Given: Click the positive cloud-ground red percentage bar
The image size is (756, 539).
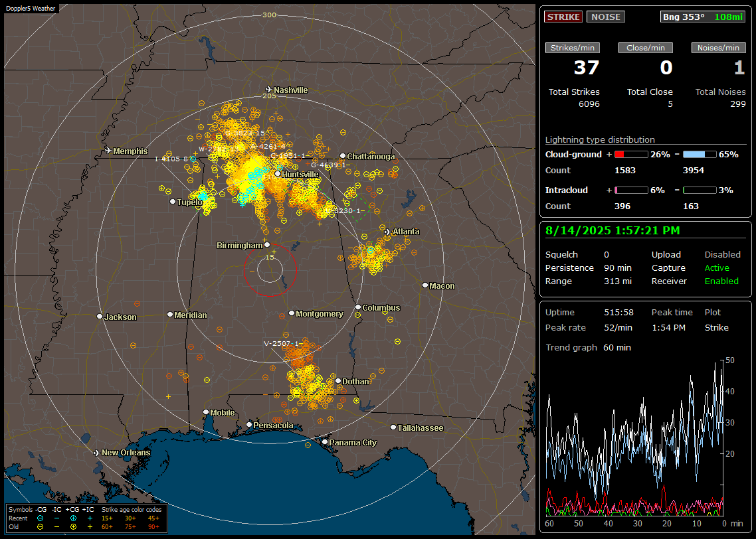Looking at the screenshot, I should pyautogui.click(x=631, y=155).
